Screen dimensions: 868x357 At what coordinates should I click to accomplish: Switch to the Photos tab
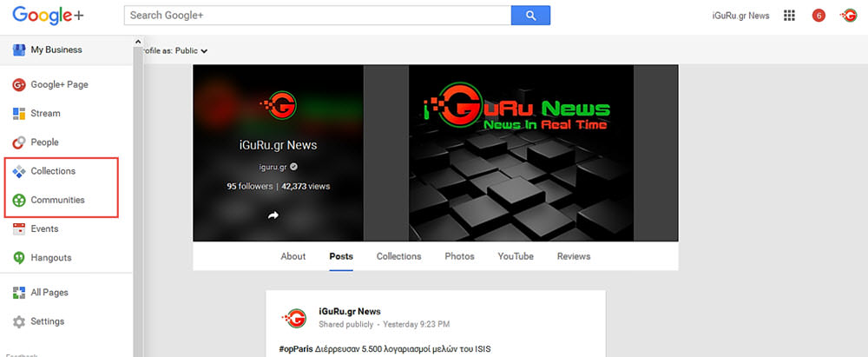tap(459, 256)
